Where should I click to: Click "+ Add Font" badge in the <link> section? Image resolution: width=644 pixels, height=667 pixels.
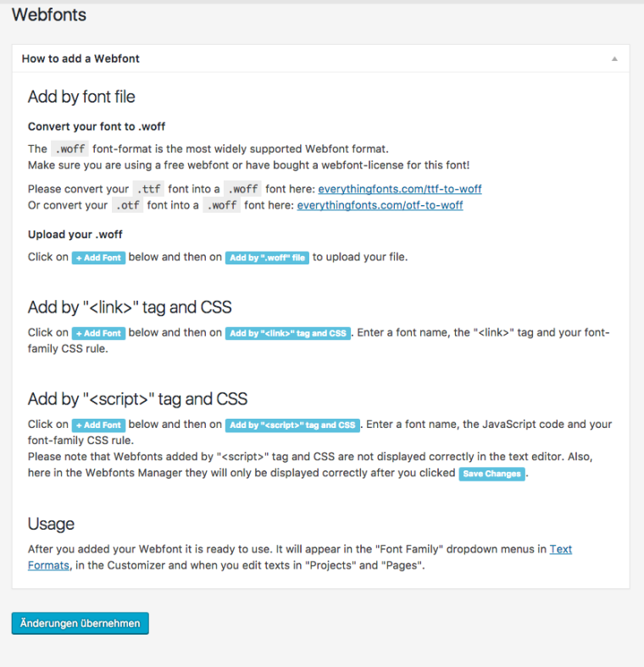(x=98, y=333)
